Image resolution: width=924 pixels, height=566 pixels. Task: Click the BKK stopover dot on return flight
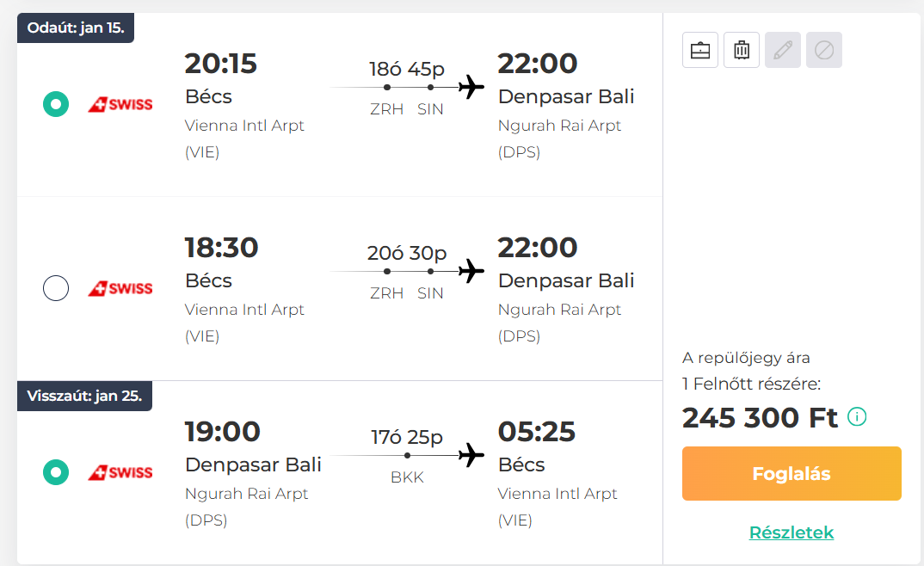tap(407, 455)
